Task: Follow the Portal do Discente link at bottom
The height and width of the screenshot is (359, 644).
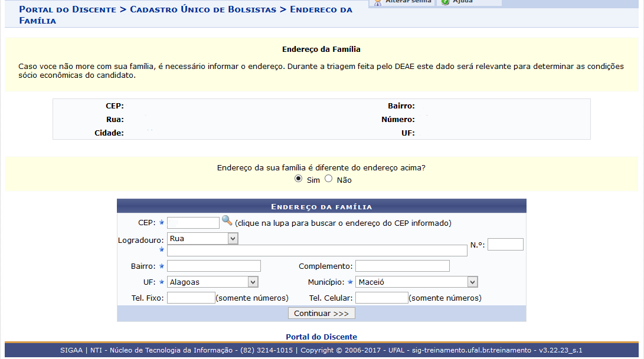Action: (x=321, y=337)
